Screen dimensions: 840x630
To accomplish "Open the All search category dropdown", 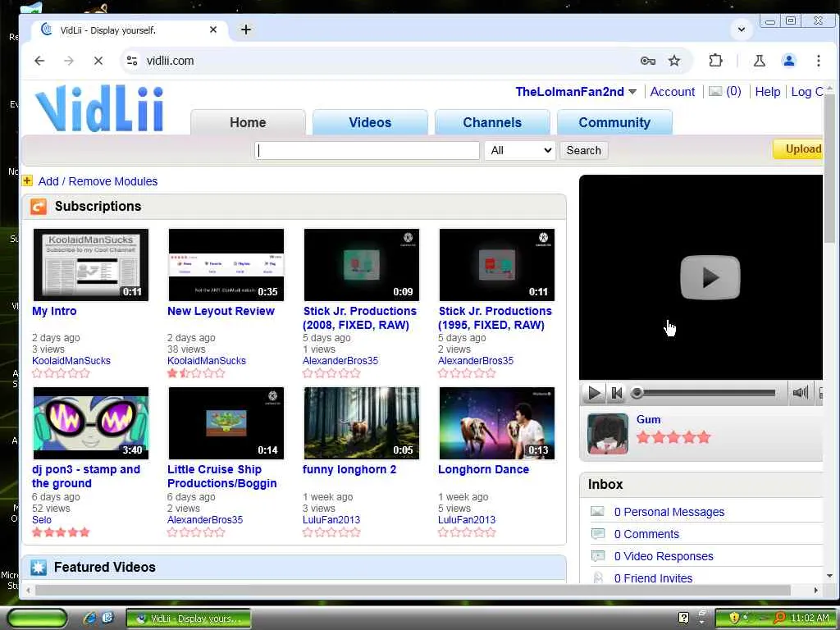I will [x=519, y=150].
